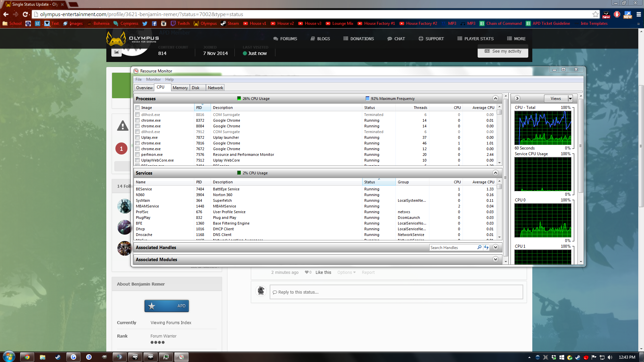Screen dimensions: 644x362
Task: Click Like this on the status
Action: click(x=323, y=273)
